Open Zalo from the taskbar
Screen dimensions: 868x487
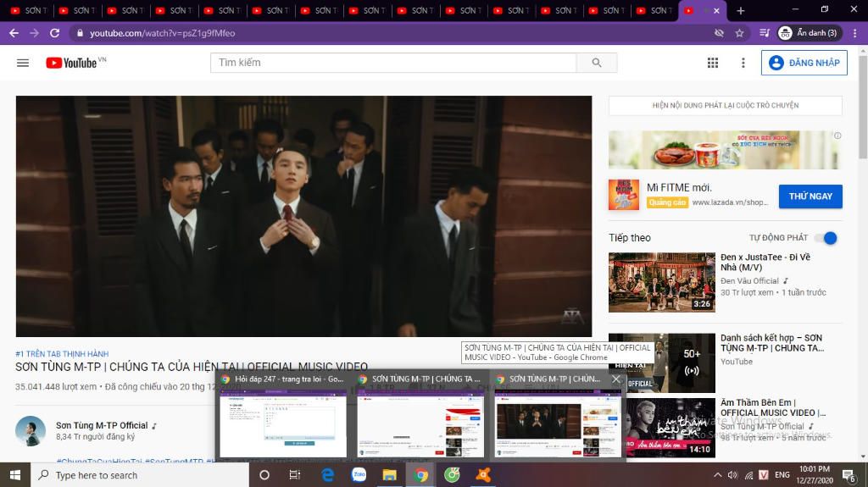[359, 475]
